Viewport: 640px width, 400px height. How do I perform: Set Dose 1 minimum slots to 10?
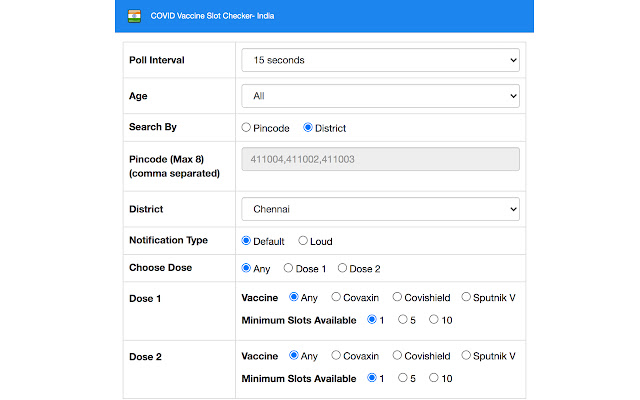[x=434, y=320]
